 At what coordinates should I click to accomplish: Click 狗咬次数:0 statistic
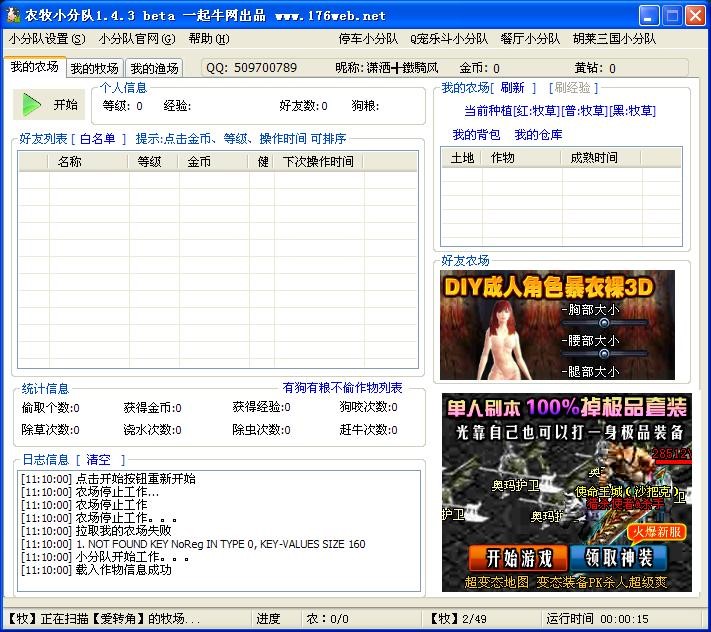click(x=368, y=407)
